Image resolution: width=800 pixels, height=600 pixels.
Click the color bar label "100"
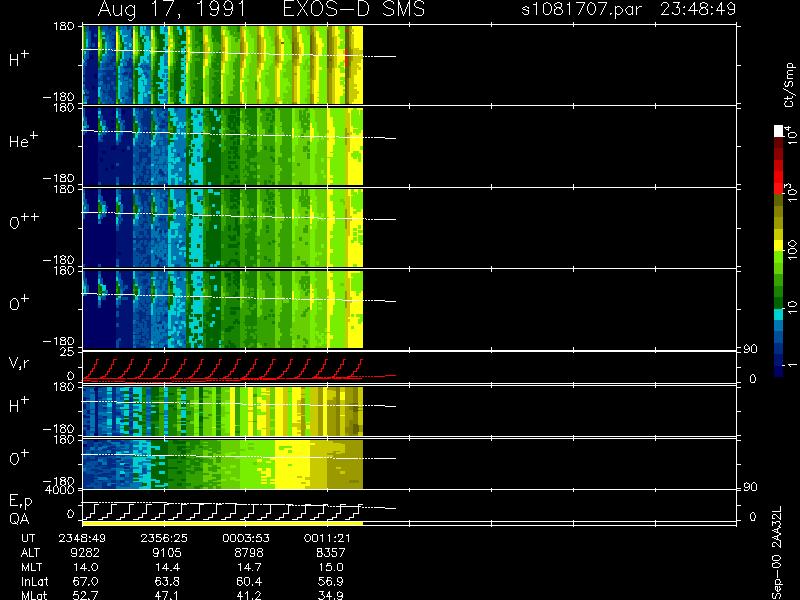pos(792,251)
